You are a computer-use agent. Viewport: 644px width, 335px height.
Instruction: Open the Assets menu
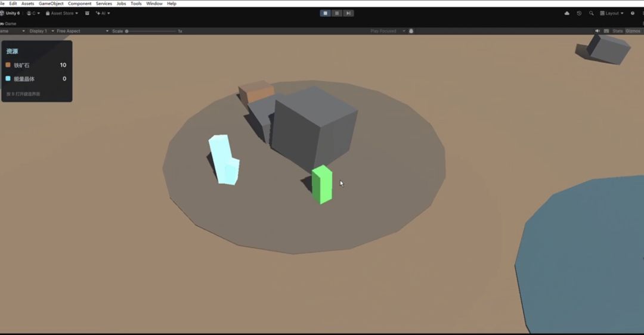pos(27,4)
